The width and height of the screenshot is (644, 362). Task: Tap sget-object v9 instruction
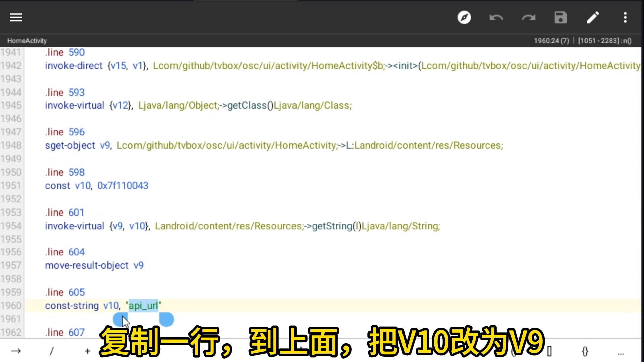coord(77,145)
